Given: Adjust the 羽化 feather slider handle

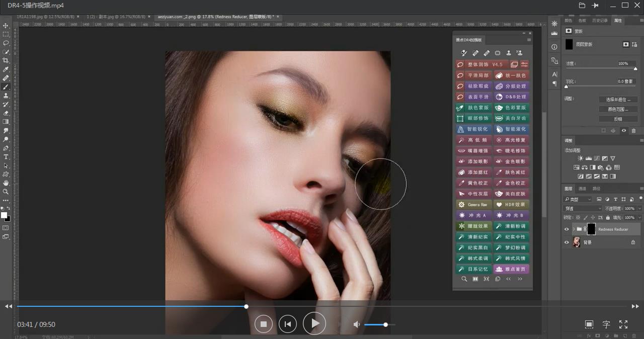Looking at the screenshot, I should (566, 87).
